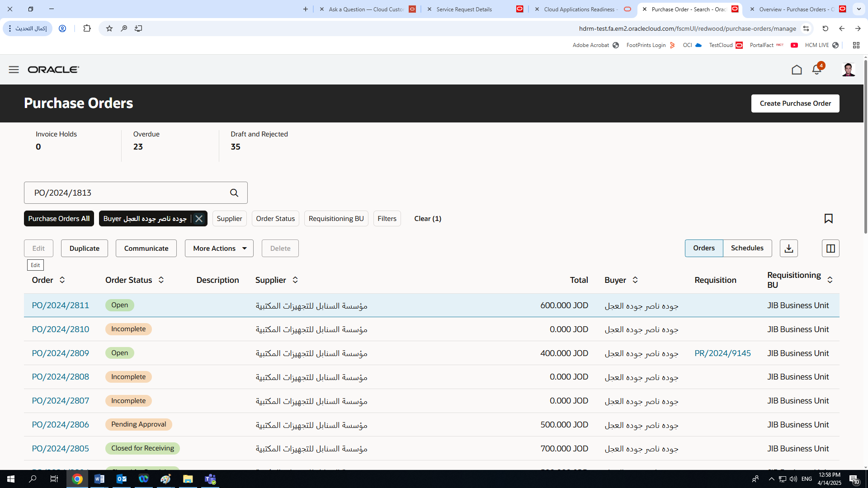Switch to split-page layout icon

tap(830, 248)
